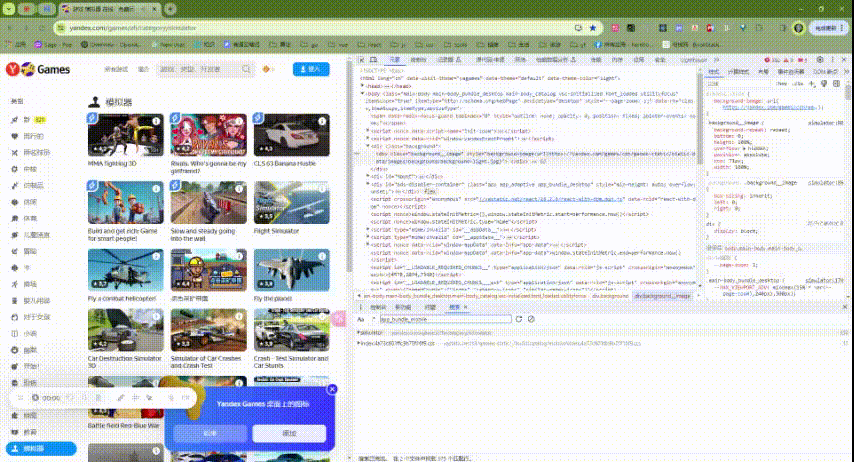Bookmark page with address bar star

[x=593, y=28]
